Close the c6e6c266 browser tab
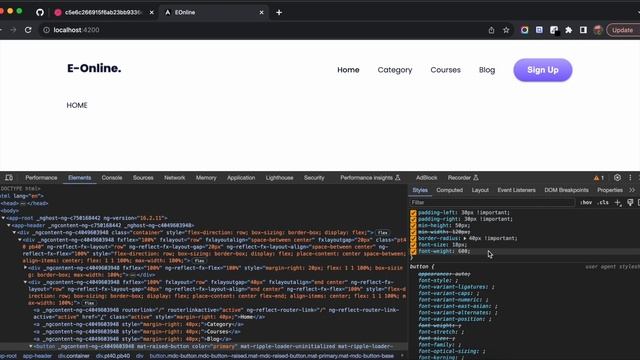This screenshot has width=640, height=360. click(151, 12)
